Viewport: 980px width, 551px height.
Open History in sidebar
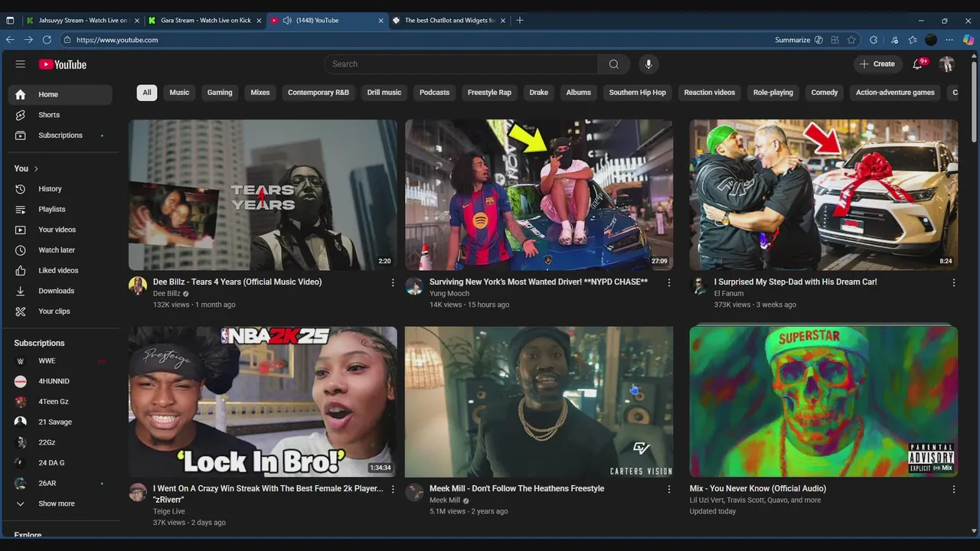point(60,189)
